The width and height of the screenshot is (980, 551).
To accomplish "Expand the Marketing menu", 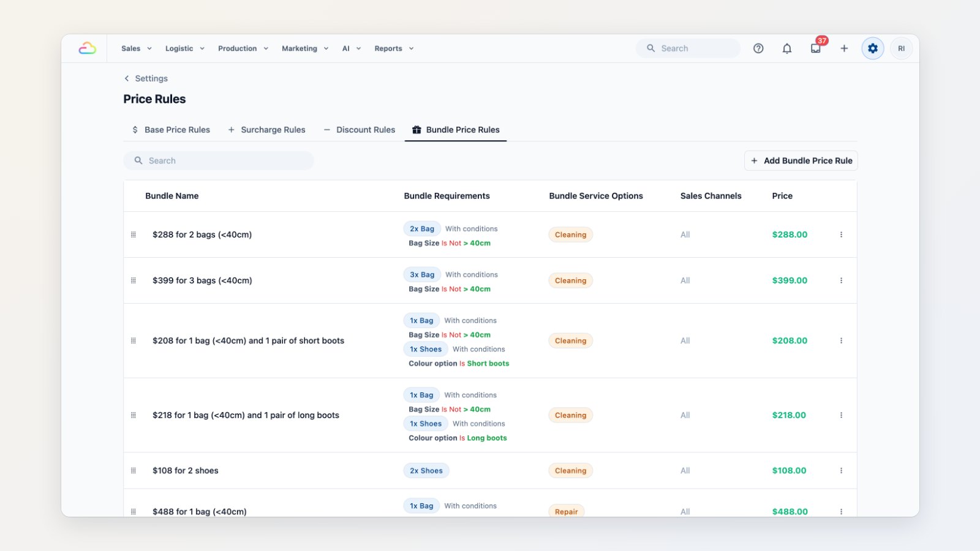I will click(x=305, y=48).
